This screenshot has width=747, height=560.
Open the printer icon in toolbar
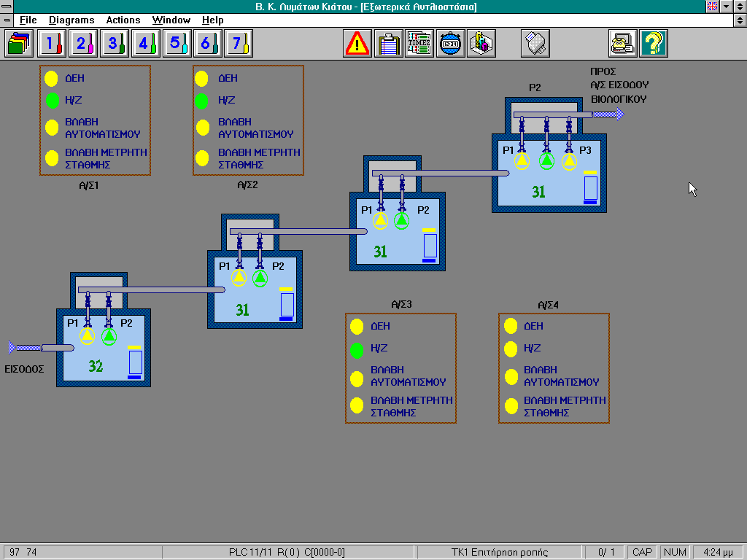click(535, 44)
